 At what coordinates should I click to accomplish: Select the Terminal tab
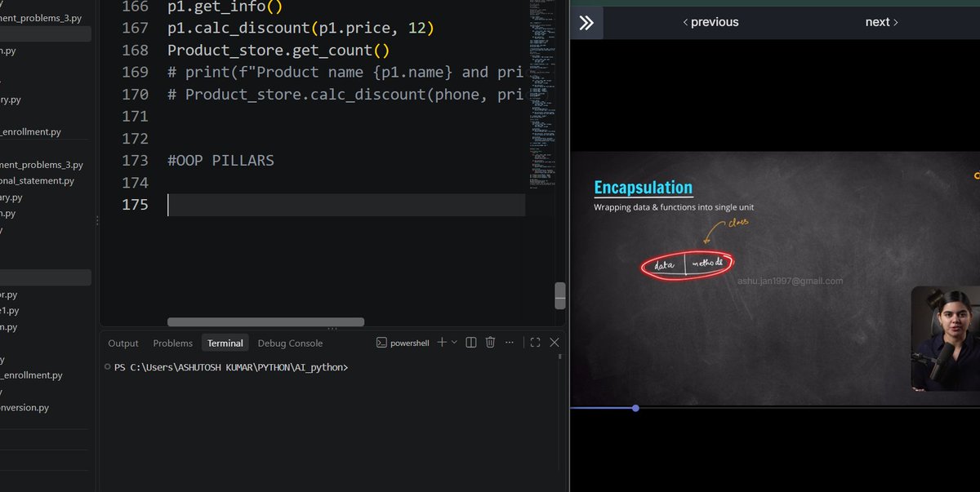click(225, 344)
